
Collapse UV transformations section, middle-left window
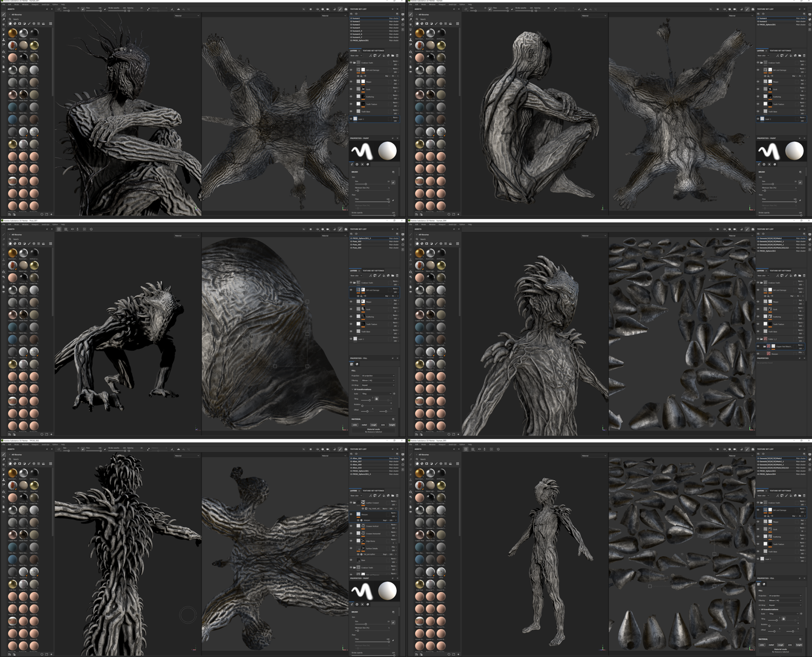coord(352,389)
